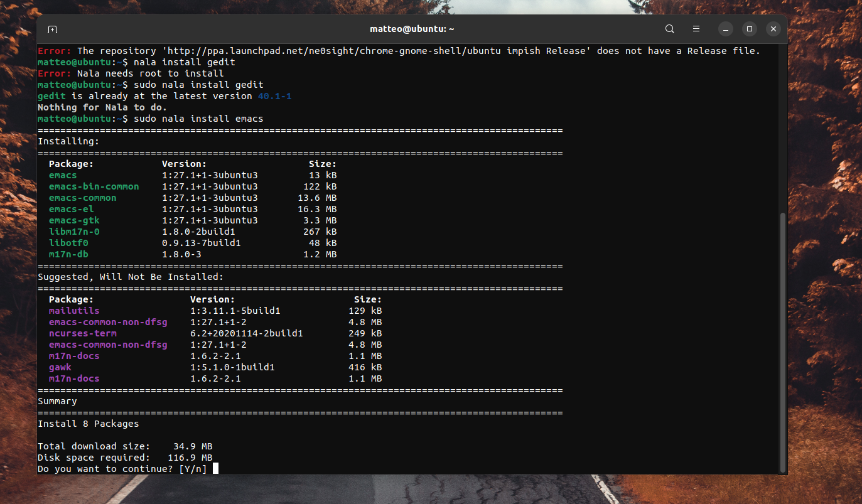Click the gedit version number 40.1-1

274,96
